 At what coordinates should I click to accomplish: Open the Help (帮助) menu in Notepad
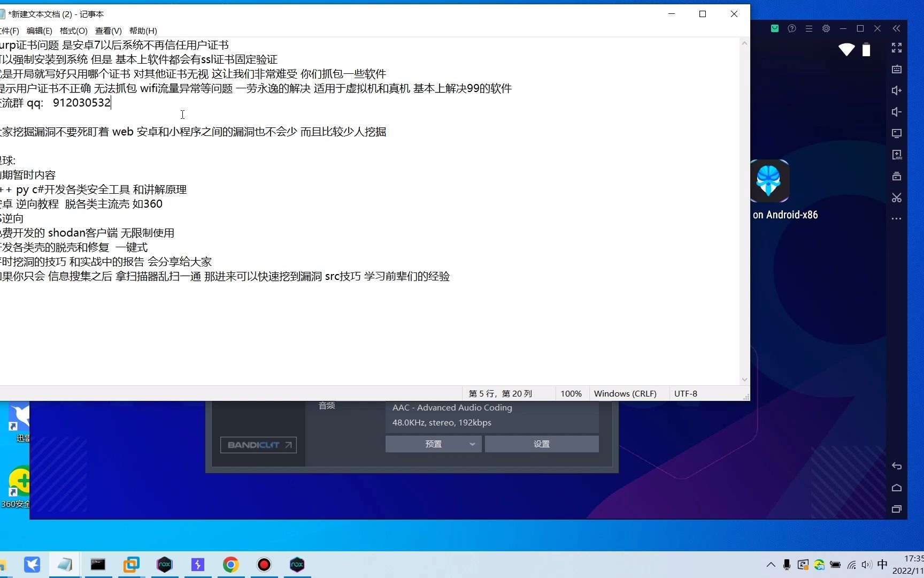(x=143, y=31)
